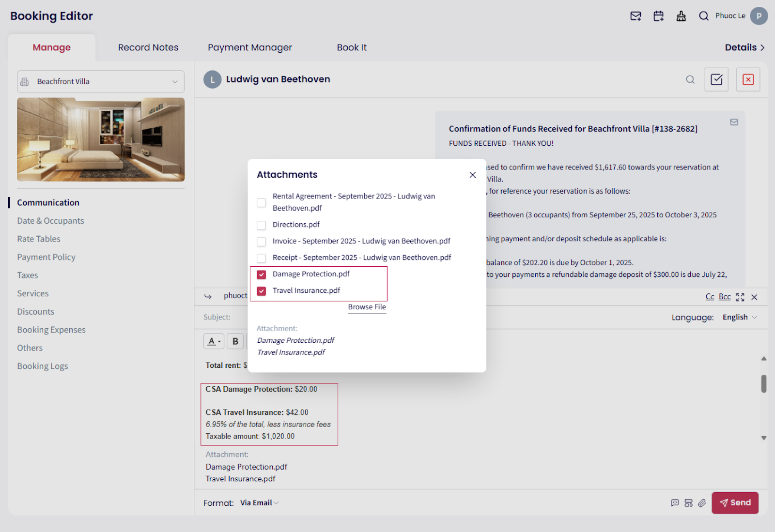Open the new email icon in header
The height and width of the screenshot is (532, 775).
pyautogui.click(x=635, y=16)
